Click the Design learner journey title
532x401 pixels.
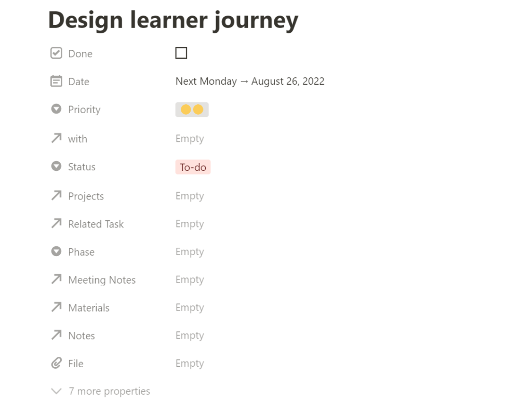173,20
